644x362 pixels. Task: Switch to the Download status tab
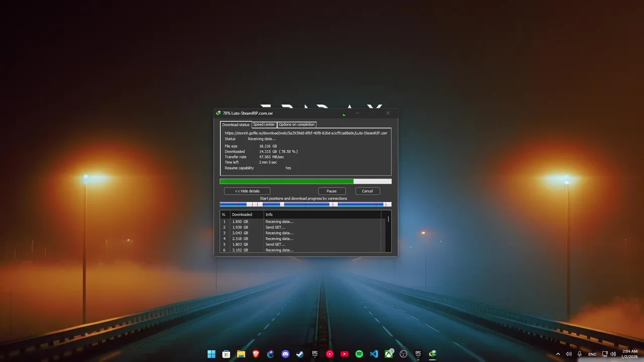point(236,125)
